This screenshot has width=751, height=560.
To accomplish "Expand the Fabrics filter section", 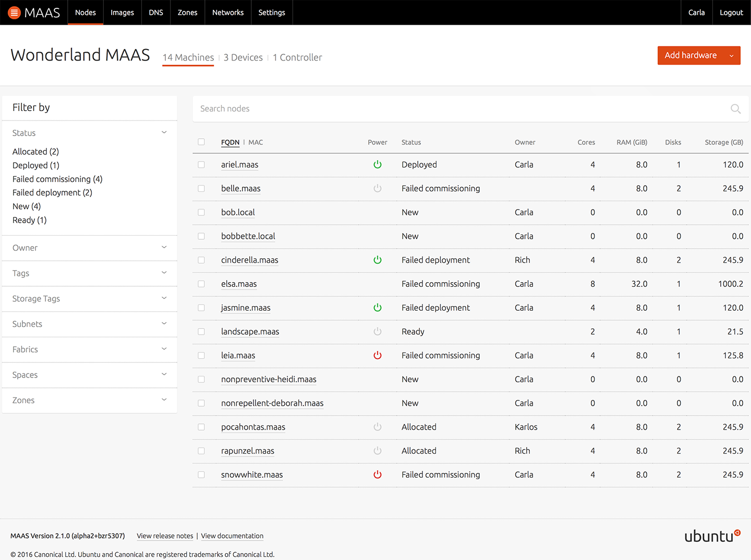I will 90,349.
